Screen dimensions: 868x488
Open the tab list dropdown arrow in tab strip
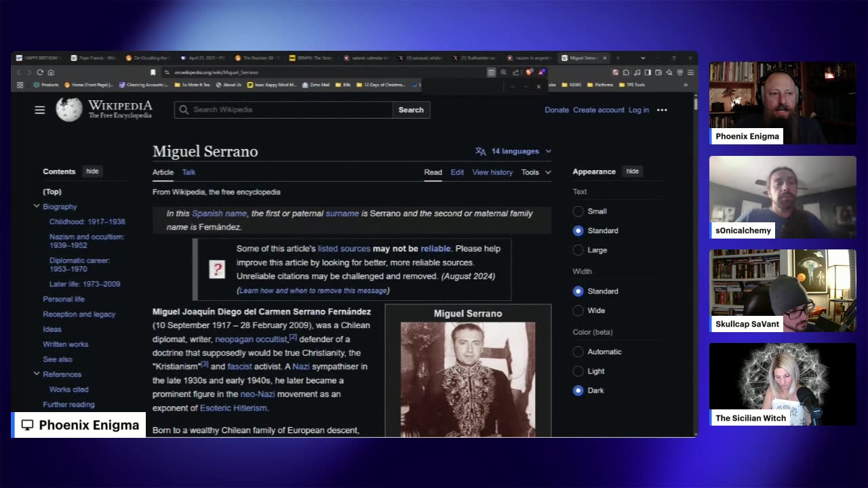643,58
